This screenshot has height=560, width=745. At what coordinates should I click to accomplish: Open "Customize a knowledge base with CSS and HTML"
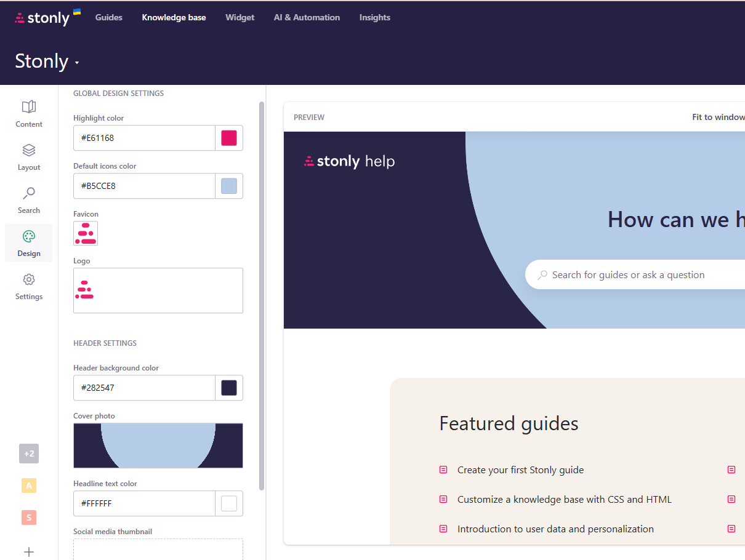tap(564, 499)
